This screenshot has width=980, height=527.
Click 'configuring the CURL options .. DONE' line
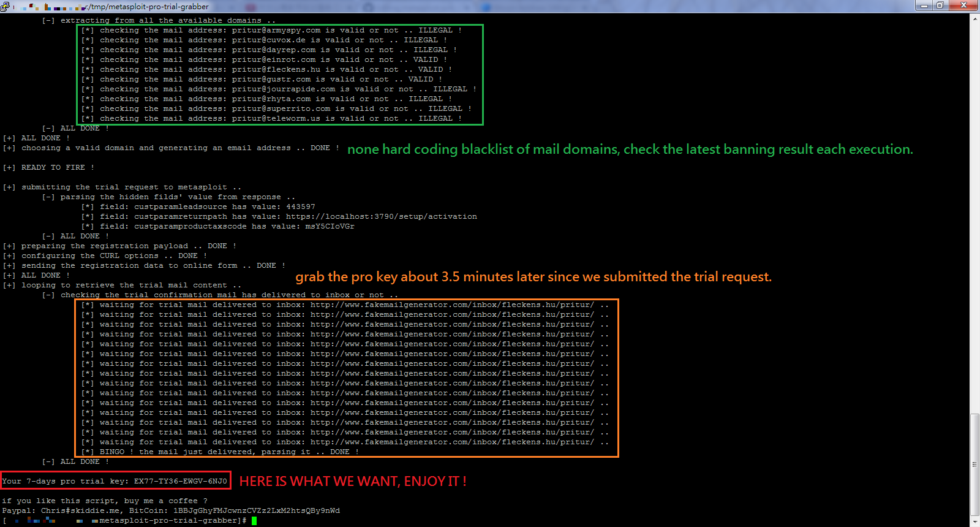(105, 256)
